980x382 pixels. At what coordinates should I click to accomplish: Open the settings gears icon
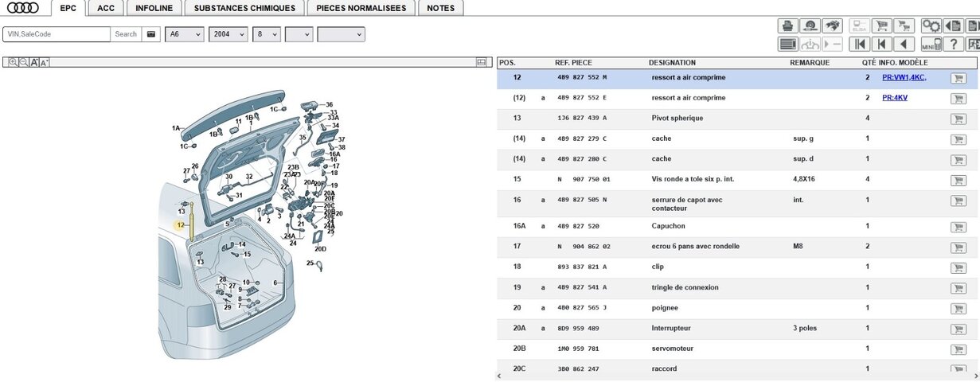tap(931, 25)
